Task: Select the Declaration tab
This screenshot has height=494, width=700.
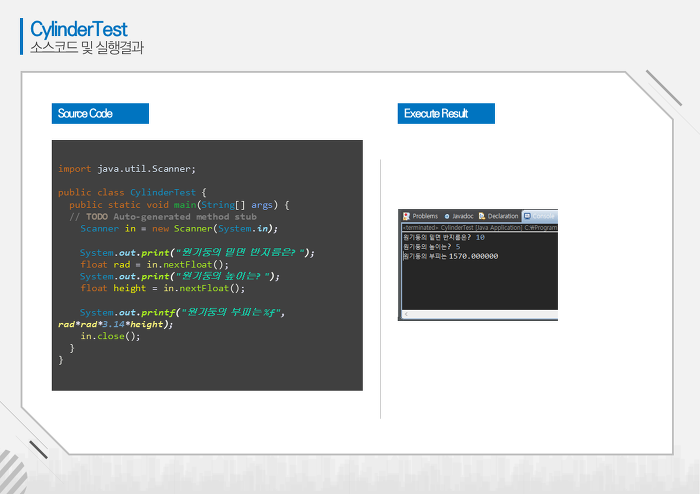Action: [498, 216]
